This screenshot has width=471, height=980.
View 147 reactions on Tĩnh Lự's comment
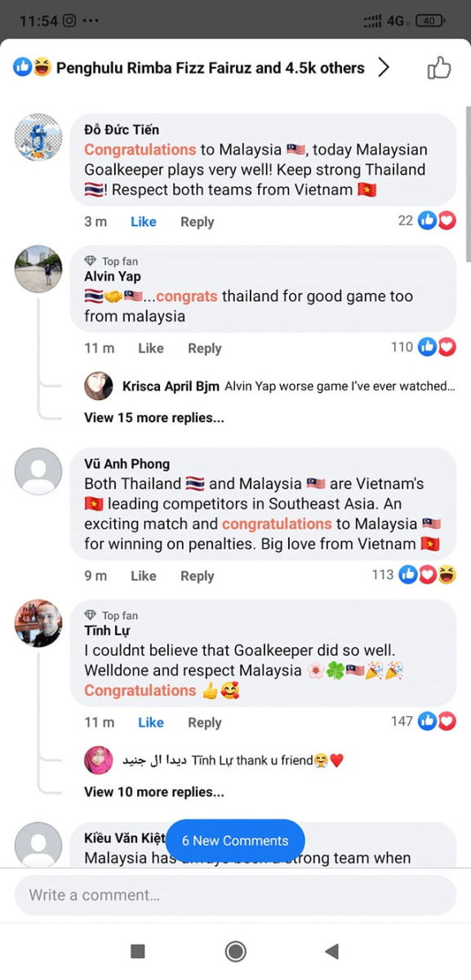click(423, 721)
